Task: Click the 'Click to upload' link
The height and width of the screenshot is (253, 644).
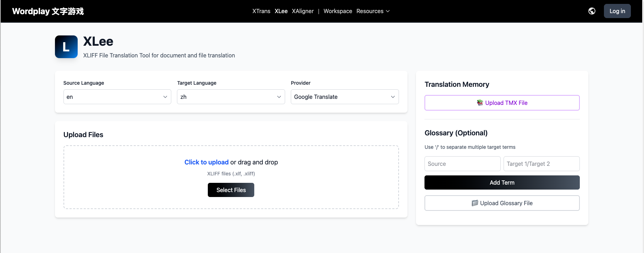Action: coord(206,162)
